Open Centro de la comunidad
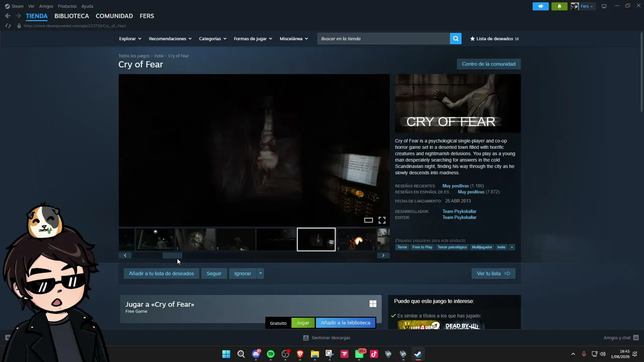This screenshot has width=644, height=362. pyautogui.click(x=489, y=64)
